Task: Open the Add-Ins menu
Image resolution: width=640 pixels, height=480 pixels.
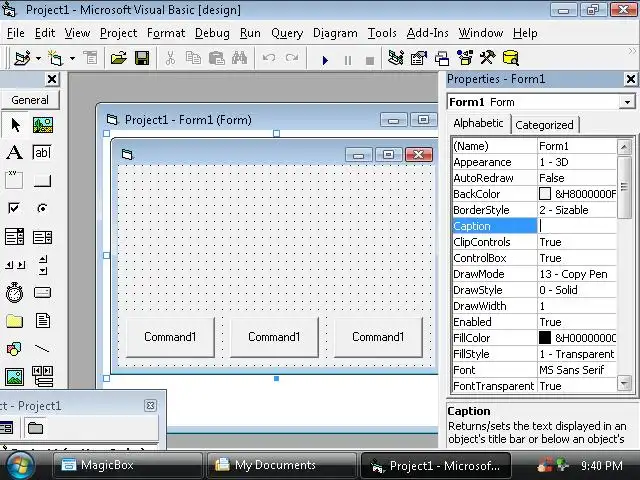Action: click(x=427, y=33)
